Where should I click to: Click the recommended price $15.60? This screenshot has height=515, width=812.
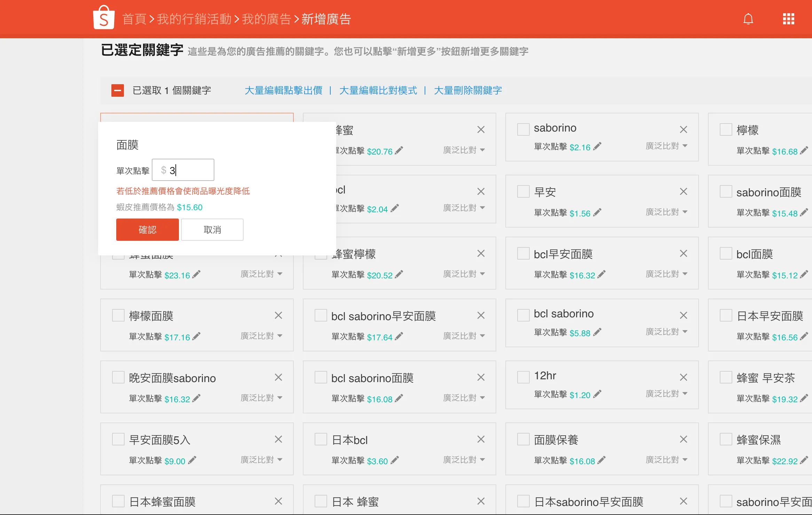pyautogui.click(x=190, y=207)
